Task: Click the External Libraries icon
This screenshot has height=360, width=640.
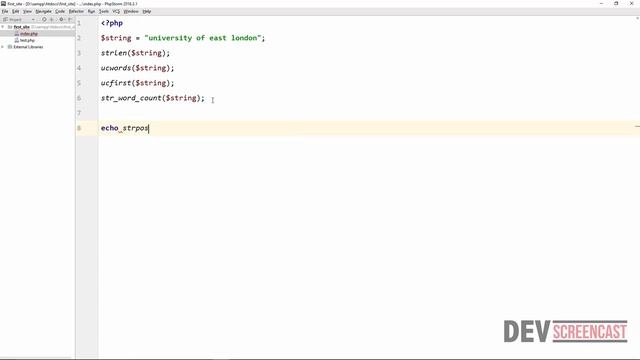Action: point(10,47)
